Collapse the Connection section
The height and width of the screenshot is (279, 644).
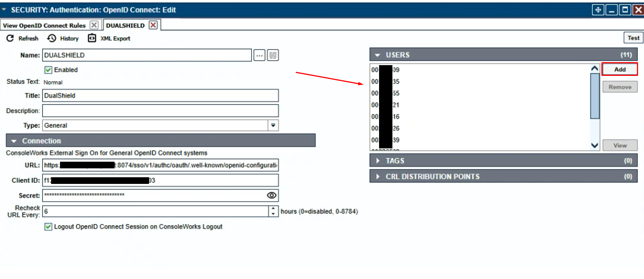pyautogui.click(x=14, y=141)
